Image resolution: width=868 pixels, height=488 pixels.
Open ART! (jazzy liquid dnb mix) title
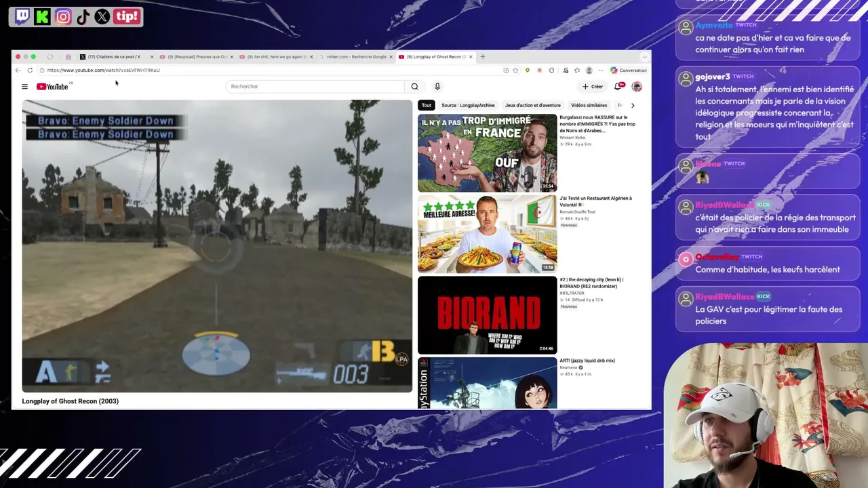[x=587, y=361]
